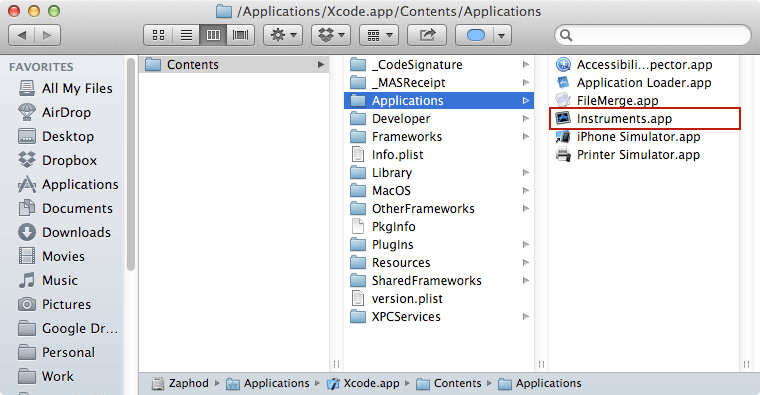Image resolution: width=760 pixels, height=395 pixels.
Task: Select Application Loader.app icon
Action: (563, 82)
